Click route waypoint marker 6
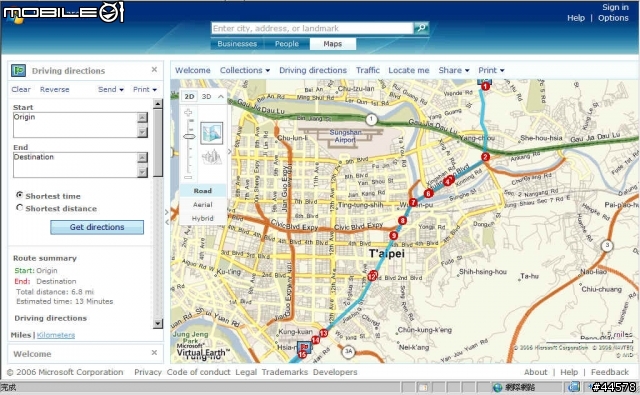640x395 pixels. [x=428, y=193]
